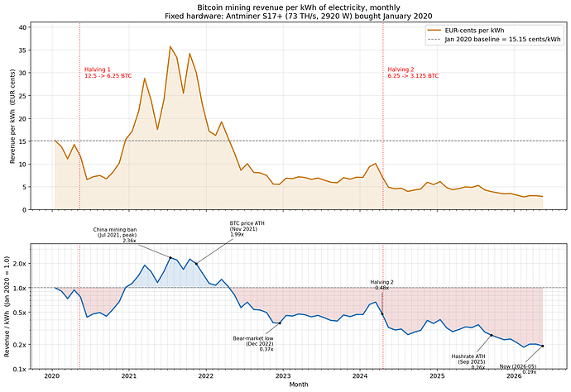571x392 pixels.
Task: Click the chart title 'Bitcoin mining revenue per kWh of electricity, monthly'
Action: (x=299, y=7)
